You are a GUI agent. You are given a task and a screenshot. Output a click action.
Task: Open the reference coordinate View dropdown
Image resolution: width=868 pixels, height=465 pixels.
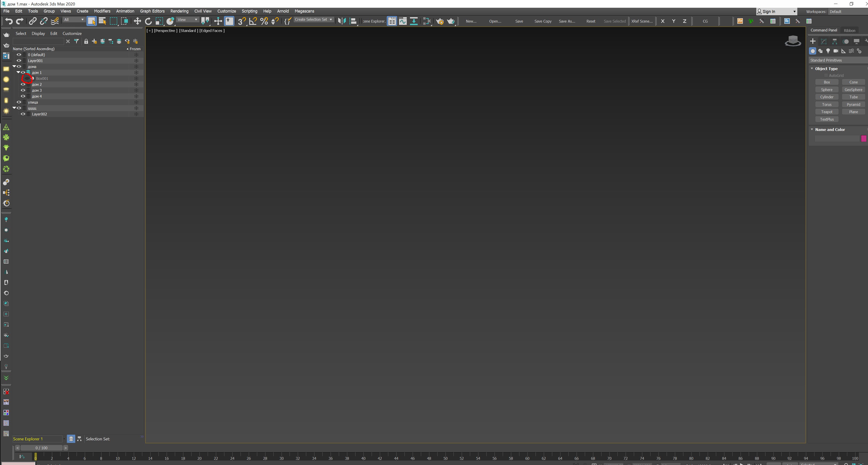click(x=187, y=20)
